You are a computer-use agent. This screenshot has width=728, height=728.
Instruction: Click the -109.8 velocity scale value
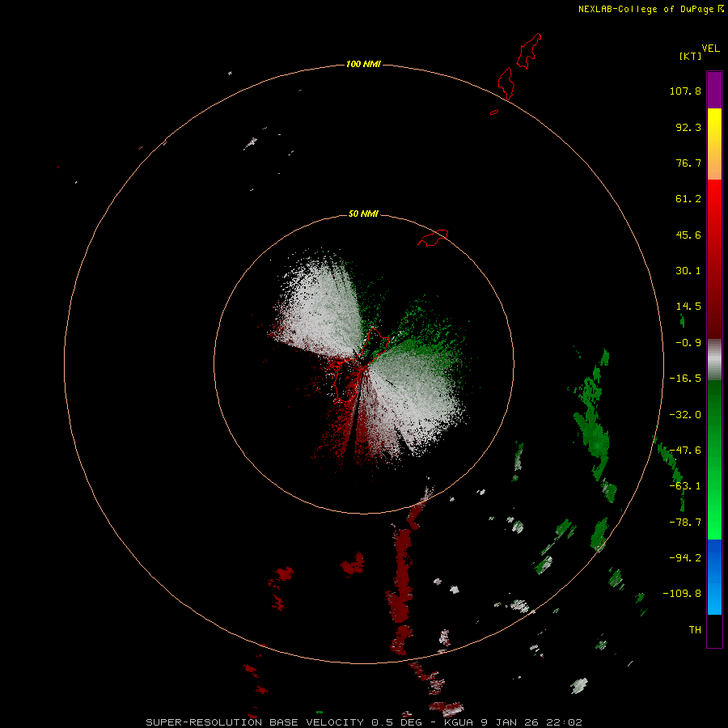tap(683, 594)
